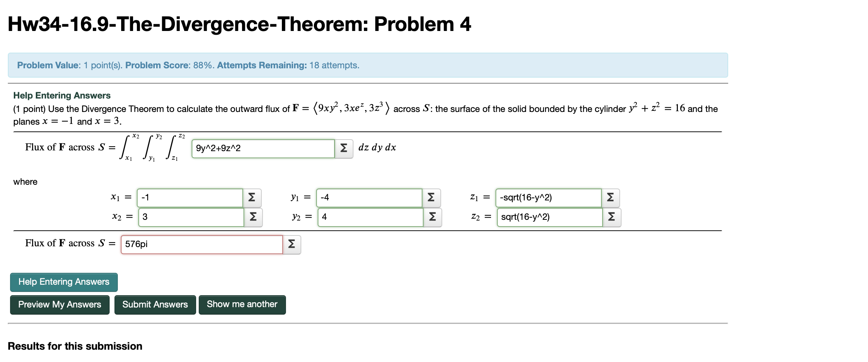Click the y2 input containing 4
This screenshot has width=868, height=362.
pyautogui.click(x=369, y=217)
